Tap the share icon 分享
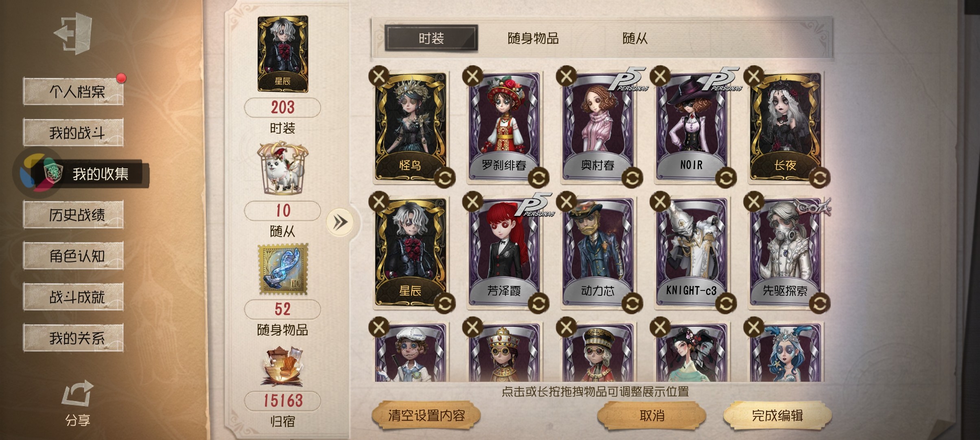The image size is (980, 440). [x=77, y=403]
